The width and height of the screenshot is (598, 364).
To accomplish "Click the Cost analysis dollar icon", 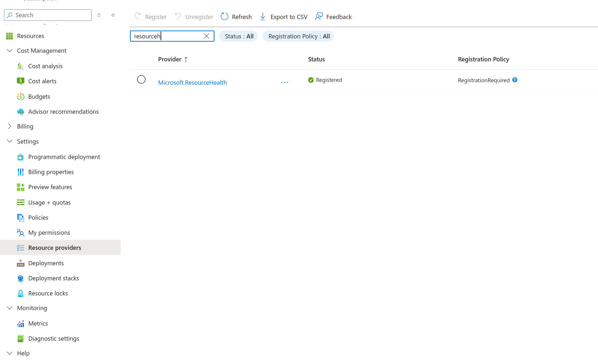I will tap(20, 66).
